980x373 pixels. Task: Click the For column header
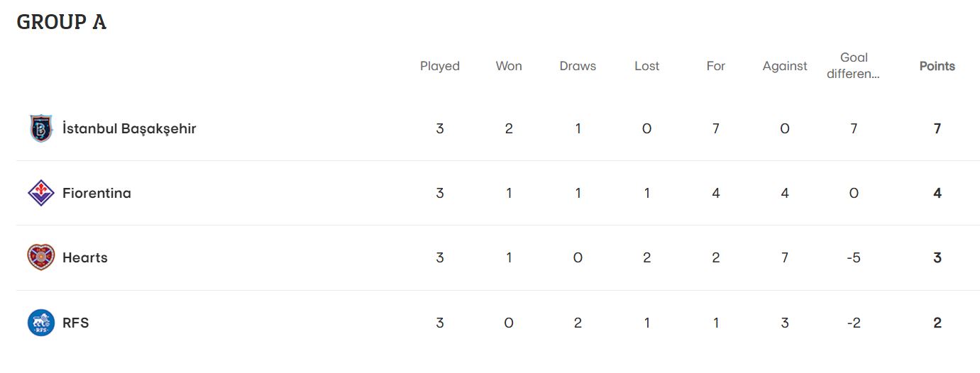click(x=715, y=66)
